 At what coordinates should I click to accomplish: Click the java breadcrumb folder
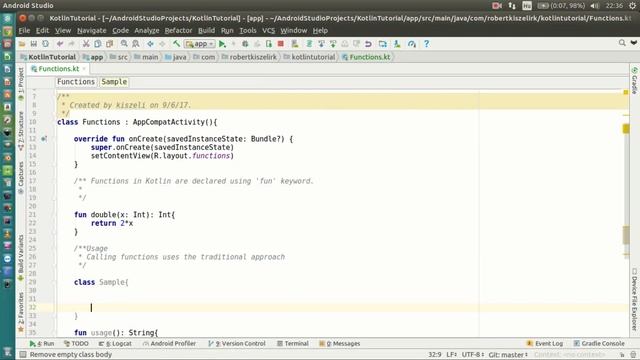pos(176,57)
